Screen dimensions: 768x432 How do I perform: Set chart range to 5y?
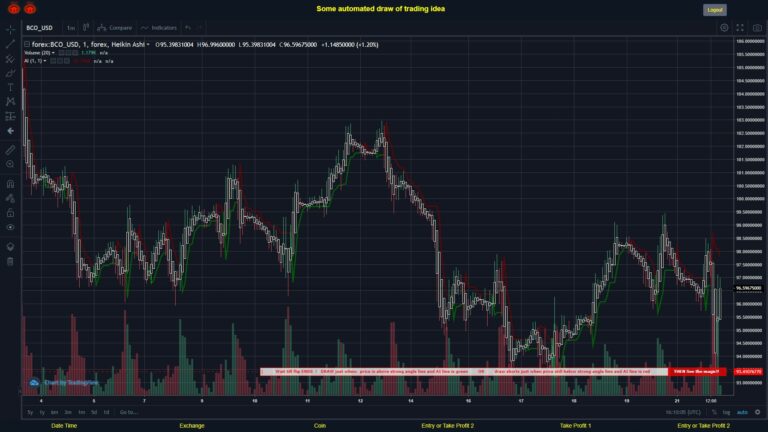[30, 412]
